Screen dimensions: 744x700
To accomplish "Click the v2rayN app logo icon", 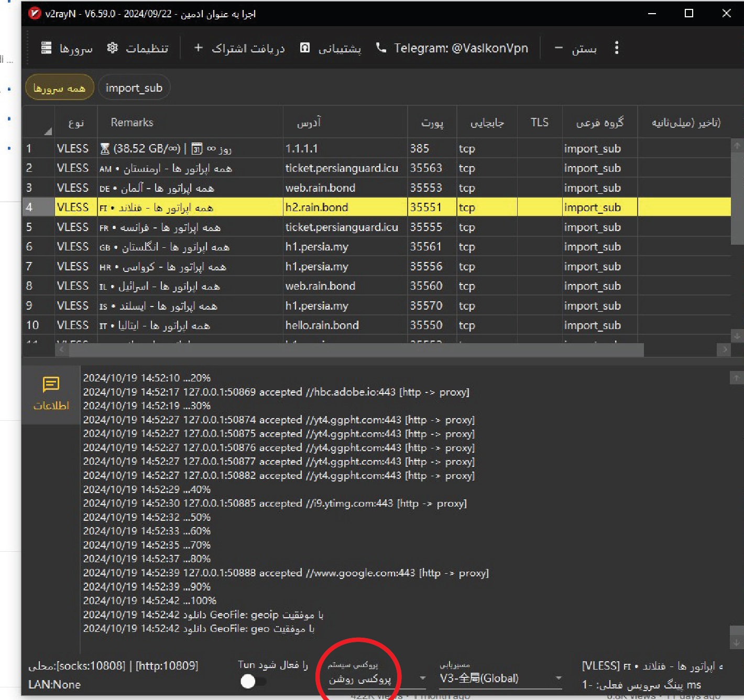I will click(x=35, y=13).
